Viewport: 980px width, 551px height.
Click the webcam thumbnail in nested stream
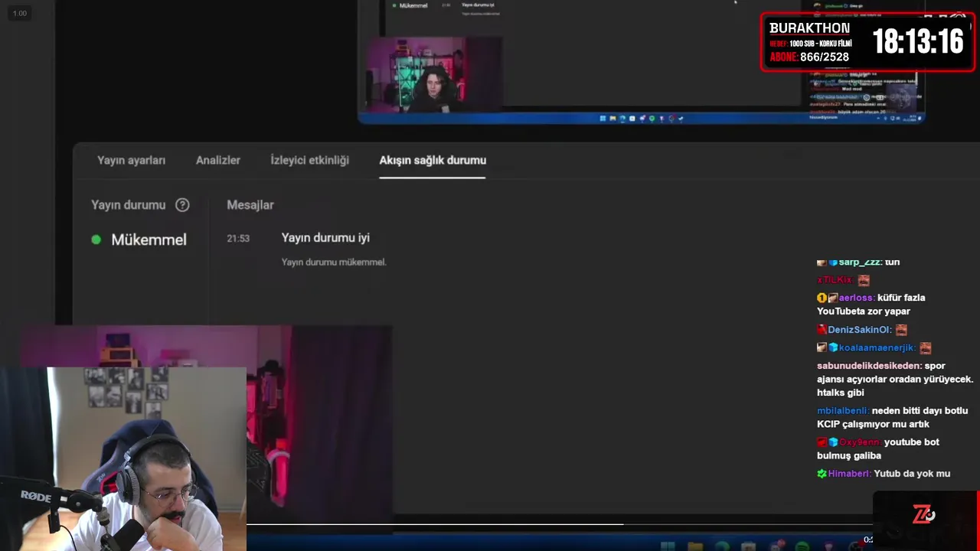[433, 74]
